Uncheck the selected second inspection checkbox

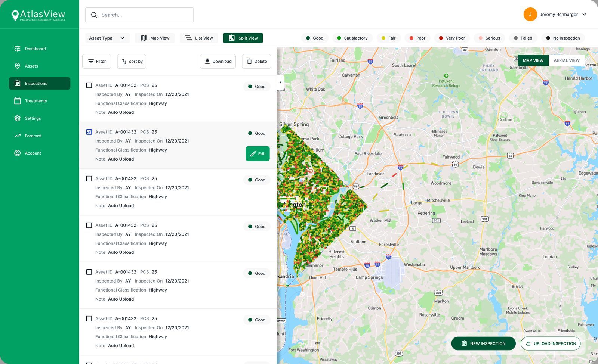[x=89, y=132]
